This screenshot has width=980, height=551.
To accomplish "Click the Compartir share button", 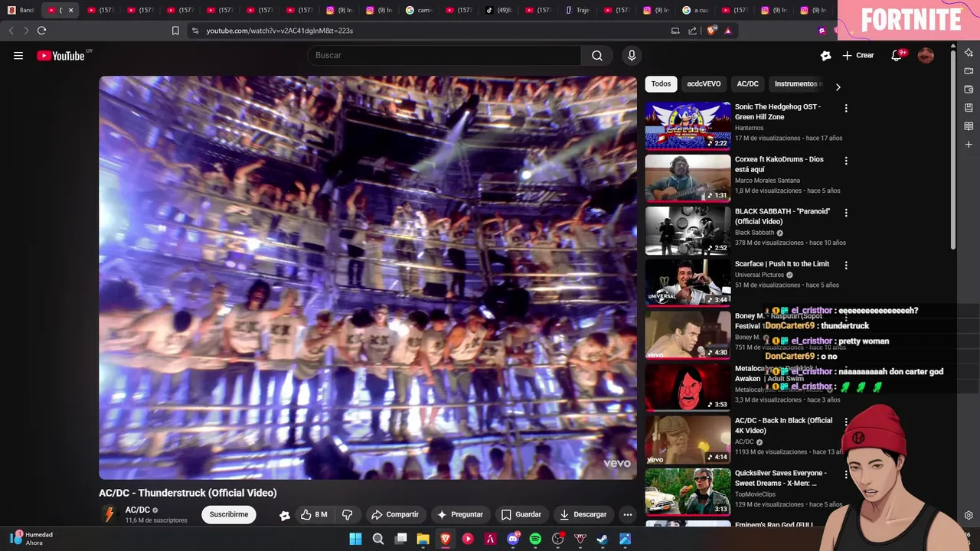I will click(x=395, y=514).
